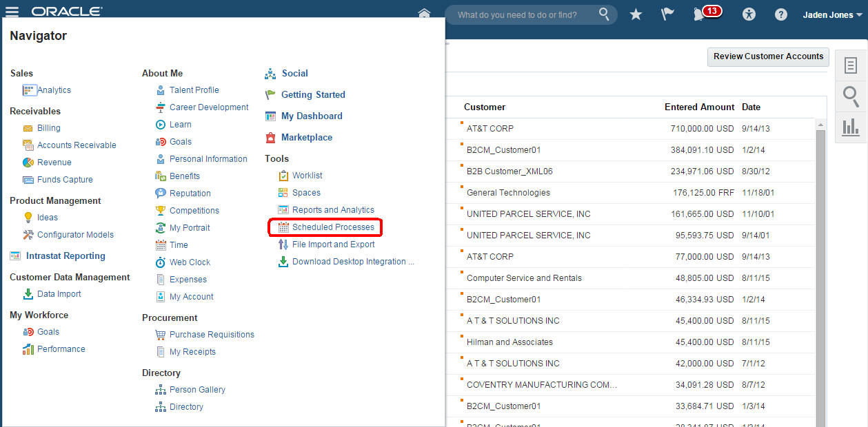Open Goals under About Me
This screenshot has width=868, height=427.
tap(181, 142)
